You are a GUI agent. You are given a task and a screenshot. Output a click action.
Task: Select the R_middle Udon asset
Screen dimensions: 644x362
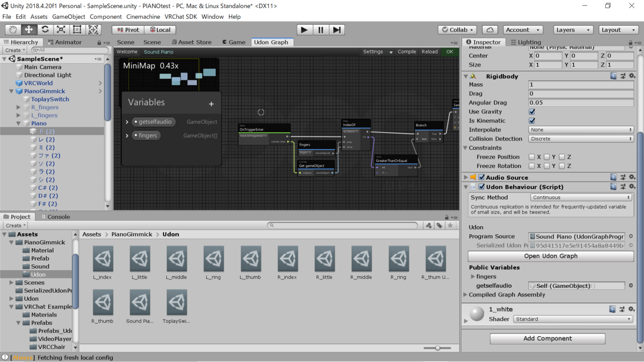[361, 263]
